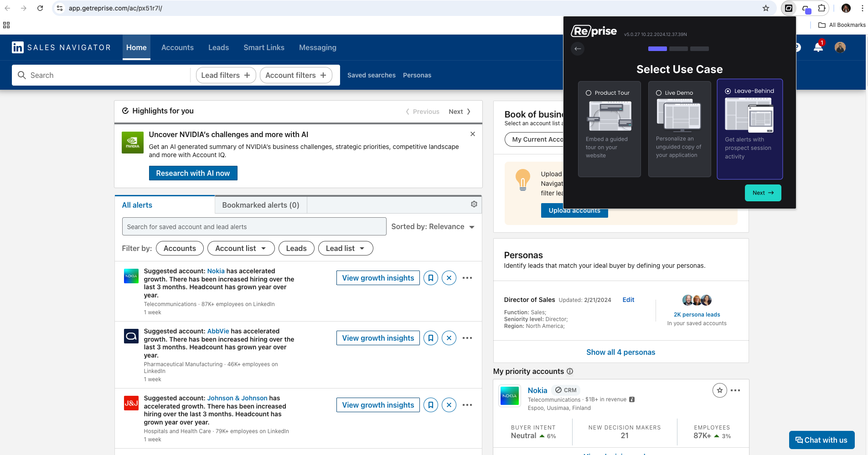Close the NVIDIA highlight card
868x455 pixels.
(472, 134)
